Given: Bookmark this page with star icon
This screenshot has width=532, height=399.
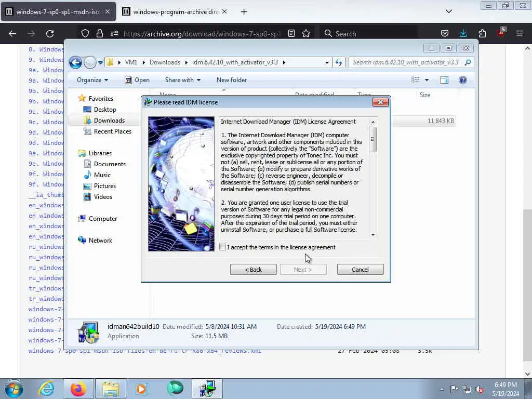Looking at the screenshot, I should pyautogui.click(x=306, y=34).
